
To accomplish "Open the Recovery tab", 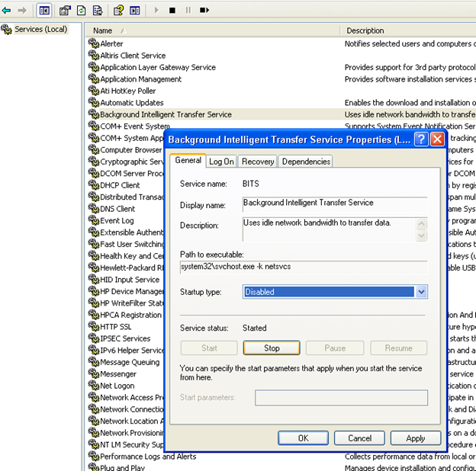I will tap(258, 162).
